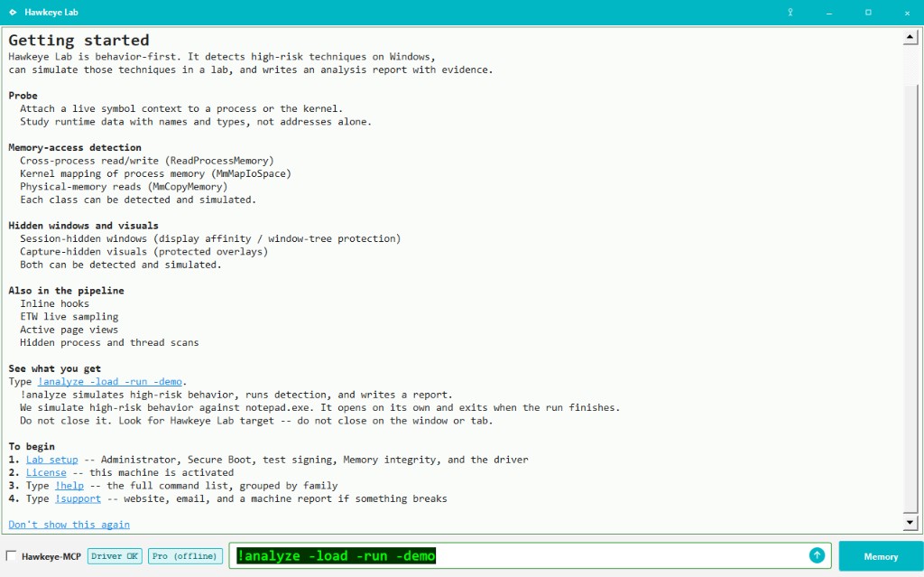The width and height of the screenshot is (924, 577).
Task: Click the Pro (offline) status badge
Action: pos(185,555)
